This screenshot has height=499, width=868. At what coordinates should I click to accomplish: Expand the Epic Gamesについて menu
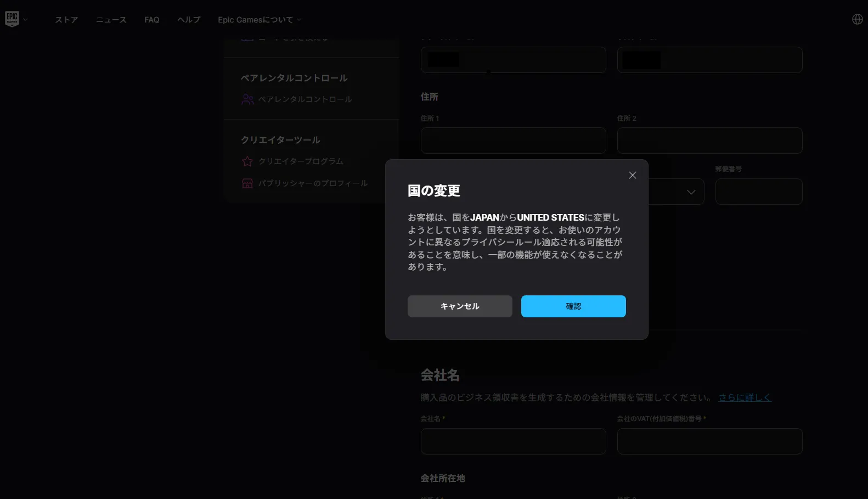point(259,20)
